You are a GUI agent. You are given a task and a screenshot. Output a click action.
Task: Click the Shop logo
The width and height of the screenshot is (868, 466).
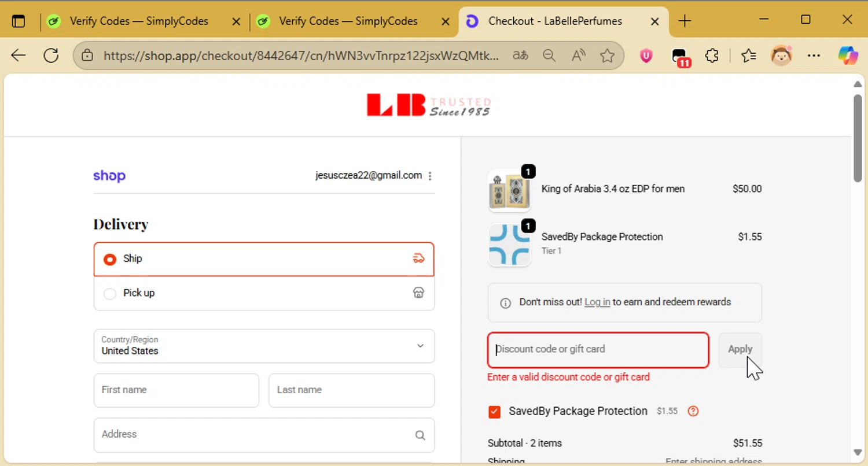[109, 175]
